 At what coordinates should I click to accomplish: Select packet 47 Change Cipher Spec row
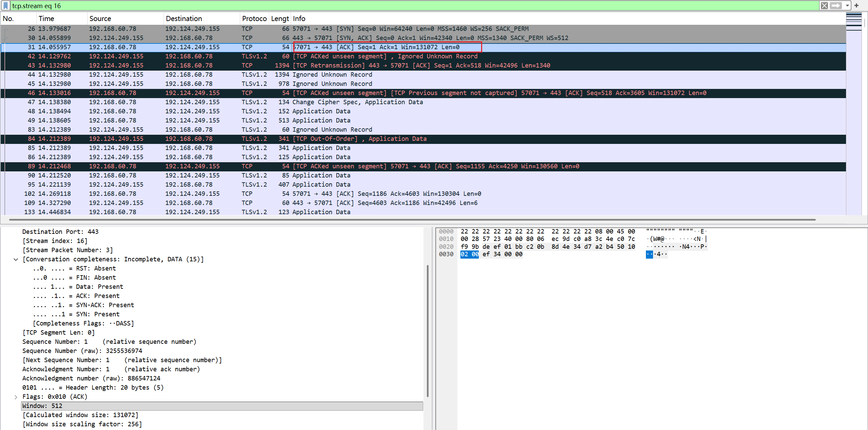click(x=423, y=102)
